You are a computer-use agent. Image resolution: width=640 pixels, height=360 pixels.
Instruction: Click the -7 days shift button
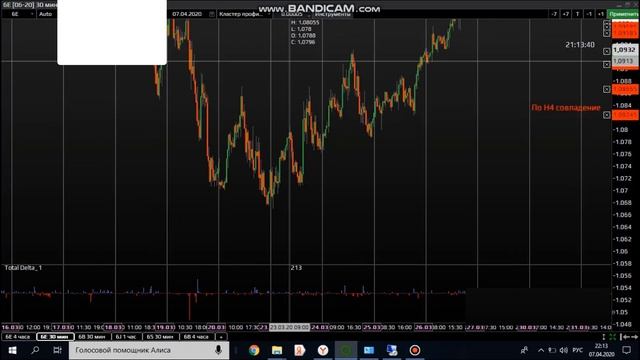click(554, 14)
